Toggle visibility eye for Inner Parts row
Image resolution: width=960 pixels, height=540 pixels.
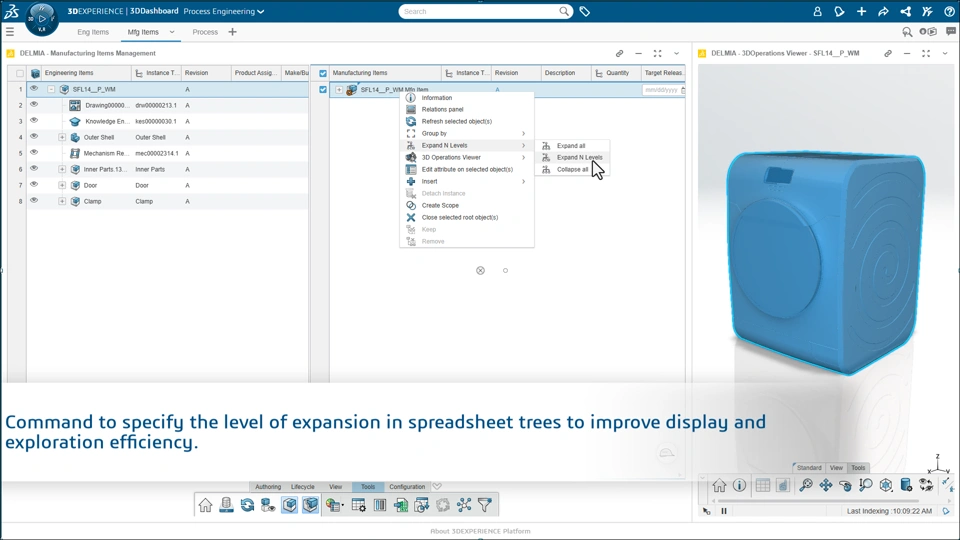click(x=34, y=168)
